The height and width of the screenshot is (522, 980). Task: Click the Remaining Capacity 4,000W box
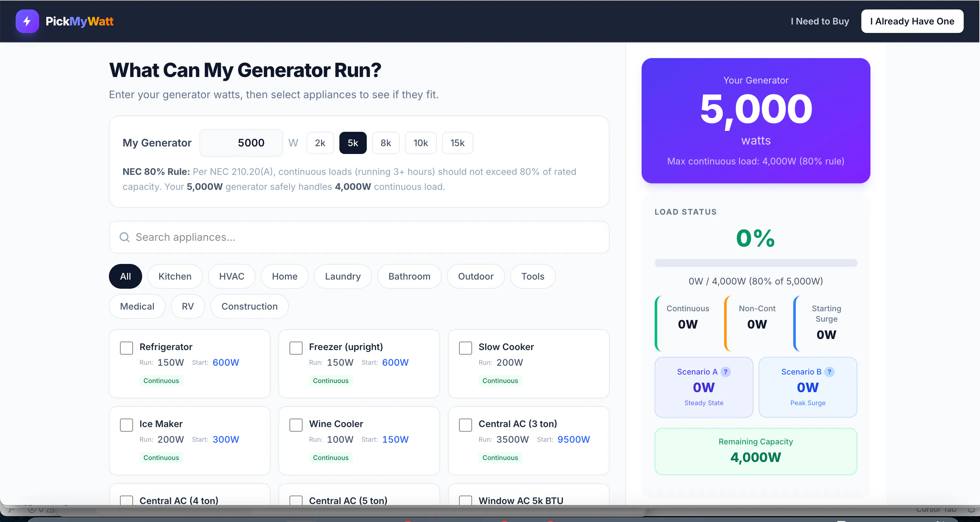[x=756, y=452]
